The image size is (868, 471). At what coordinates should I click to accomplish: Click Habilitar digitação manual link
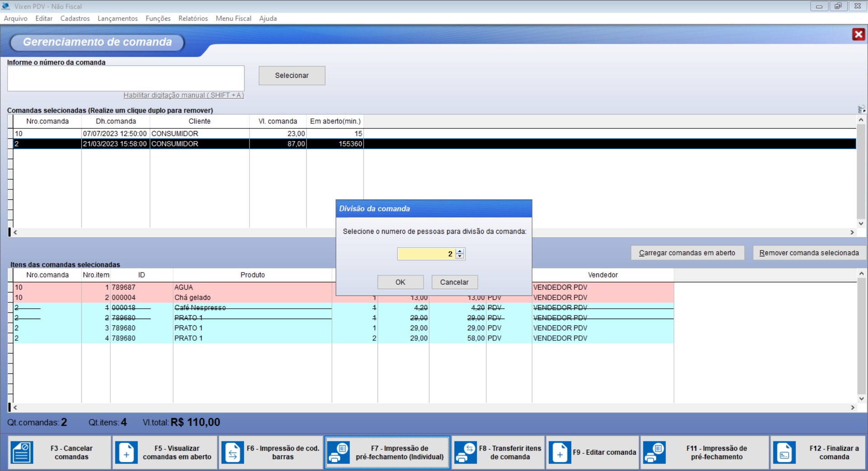click(184, 95)
